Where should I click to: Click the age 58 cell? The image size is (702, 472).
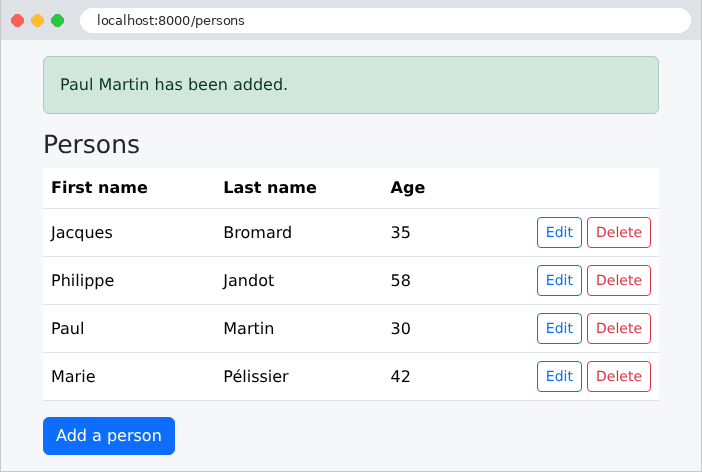400,280
